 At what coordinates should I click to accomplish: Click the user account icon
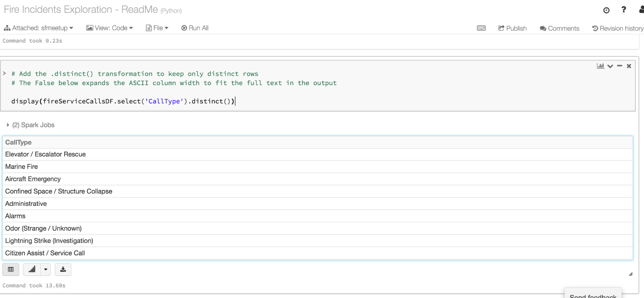[x=641, y=10]
